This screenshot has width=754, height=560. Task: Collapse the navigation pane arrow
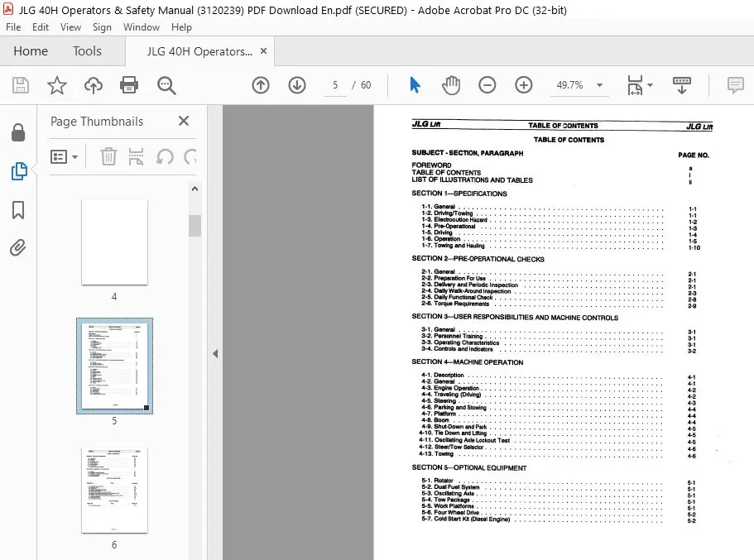pyautogui.click(x=215, y=354)
